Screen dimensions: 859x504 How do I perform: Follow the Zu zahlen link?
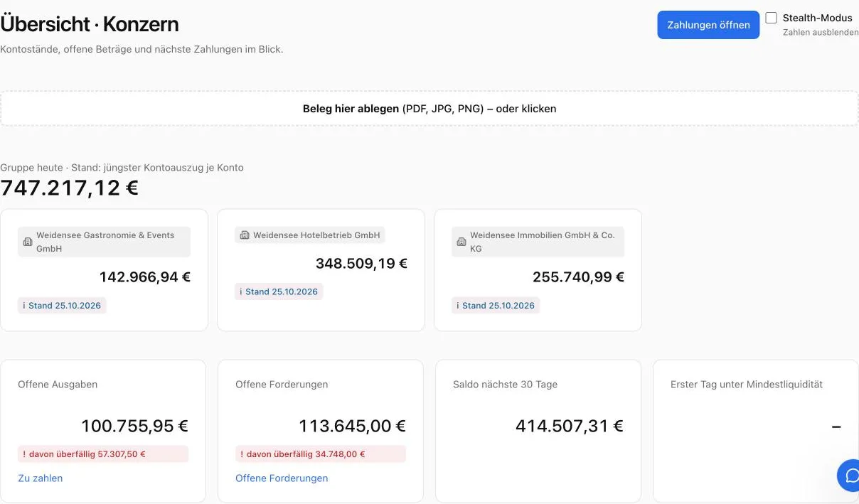click(41, 478)
